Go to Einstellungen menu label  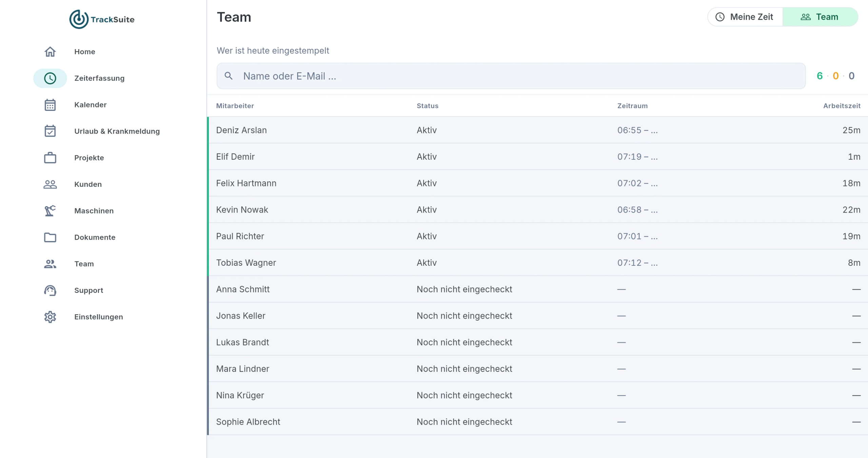pyautogui.click(x=99, y=317)
